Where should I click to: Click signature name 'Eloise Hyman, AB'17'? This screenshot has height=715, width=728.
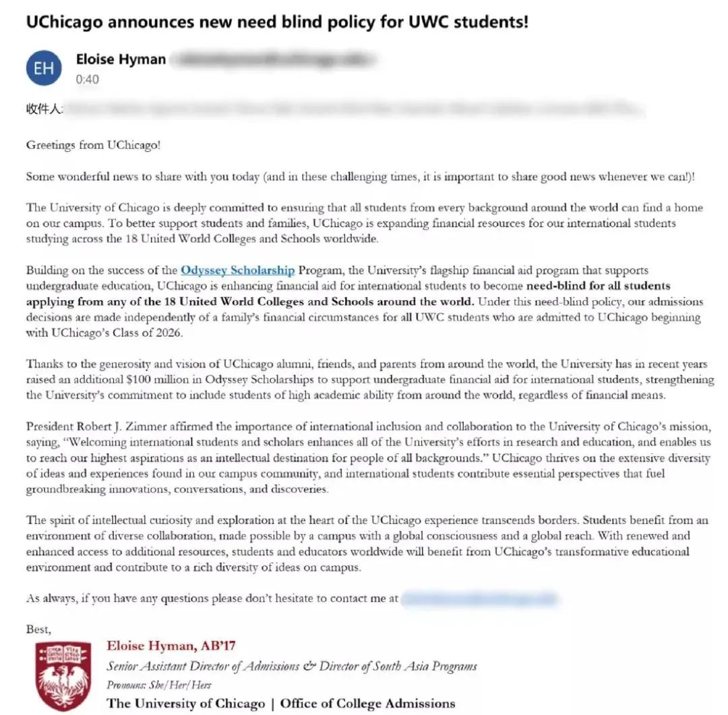171,646
